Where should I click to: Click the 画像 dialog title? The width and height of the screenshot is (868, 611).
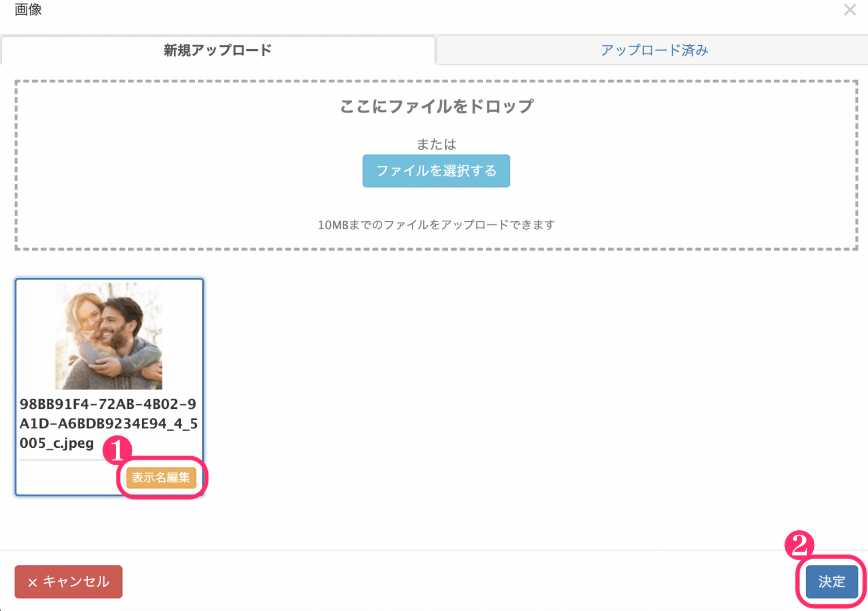pyautogui.click(x=28, y=10)
